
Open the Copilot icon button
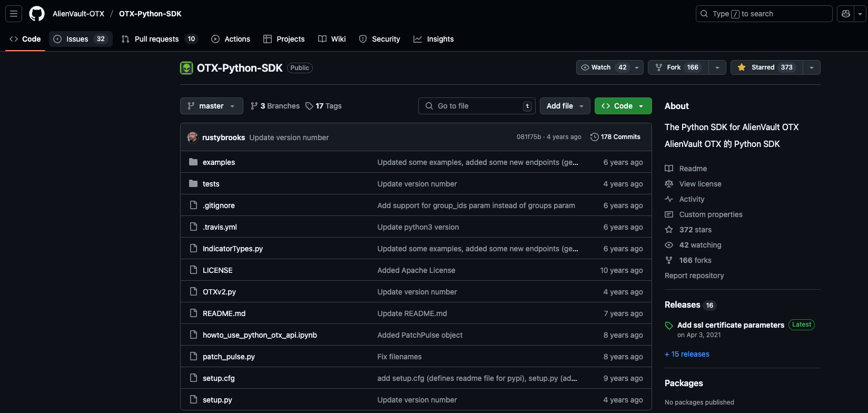(846, 14)
